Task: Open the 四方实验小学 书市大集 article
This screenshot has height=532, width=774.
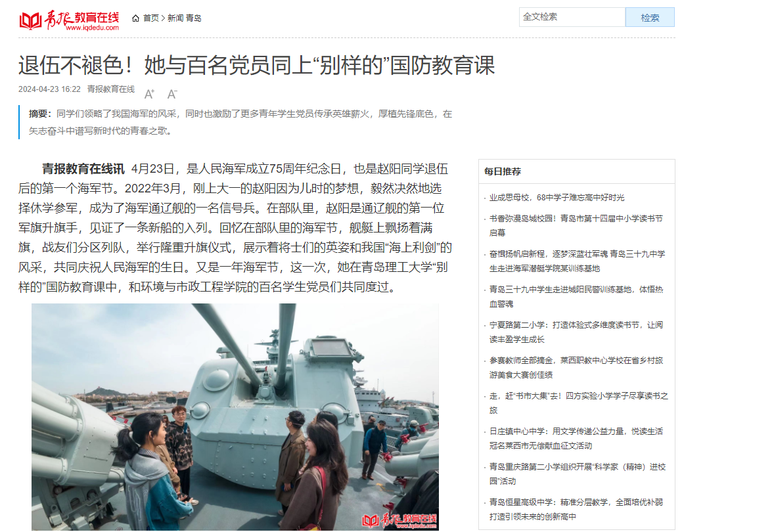Action: click(578, 403)
